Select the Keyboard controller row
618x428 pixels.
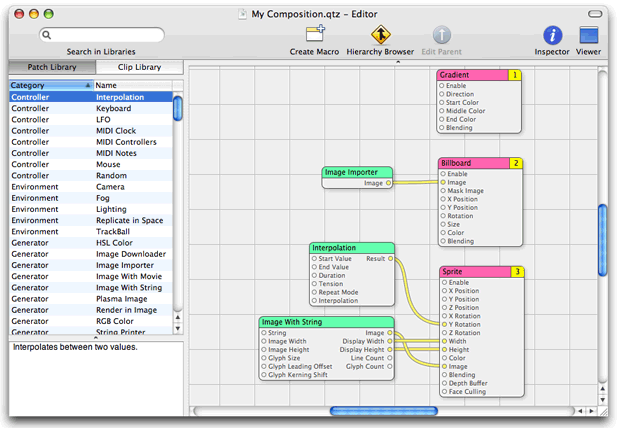tap(91, 108)
